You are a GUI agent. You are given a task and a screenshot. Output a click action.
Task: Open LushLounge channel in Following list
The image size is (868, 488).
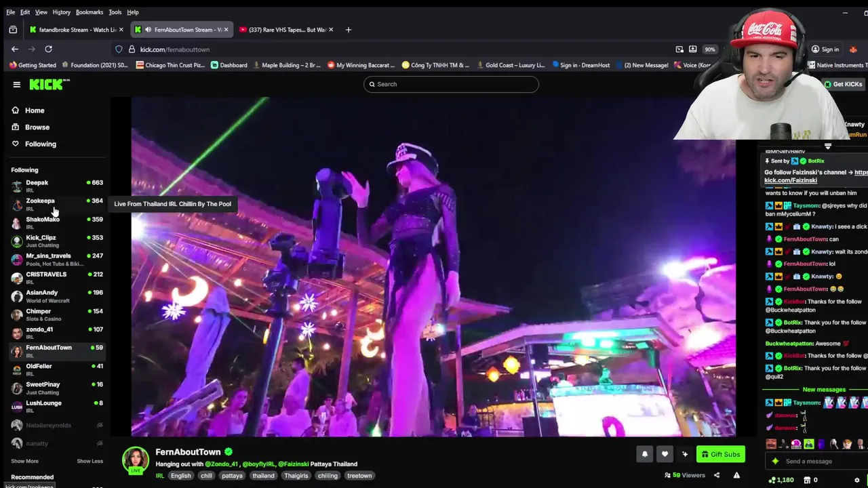(x=57, y=405)
